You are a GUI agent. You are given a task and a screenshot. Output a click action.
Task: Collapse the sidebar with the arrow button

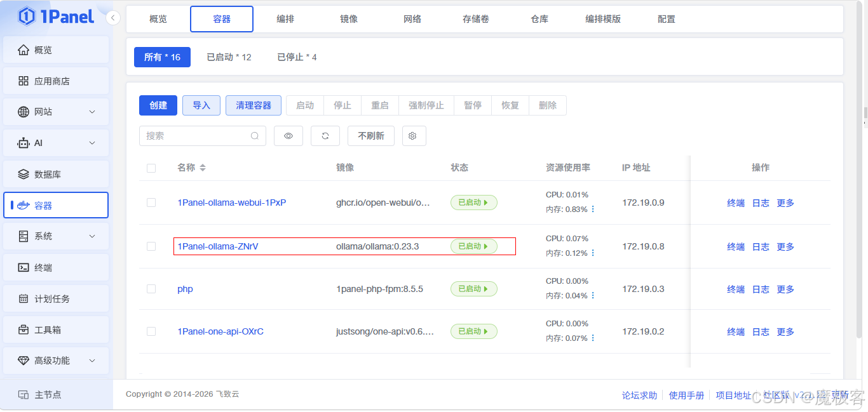tap(113, 18)
